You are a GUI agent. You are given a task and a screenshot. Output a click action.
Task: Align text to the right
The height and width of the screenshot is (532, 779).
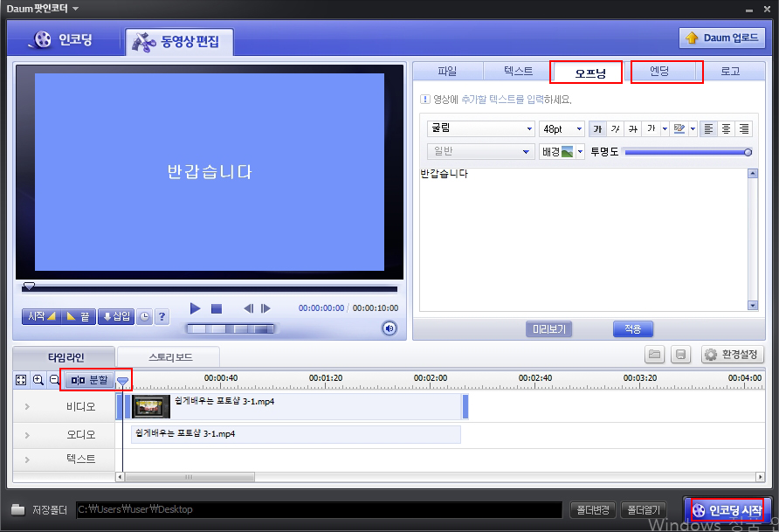pyautogui.click(x=744, y=128)
